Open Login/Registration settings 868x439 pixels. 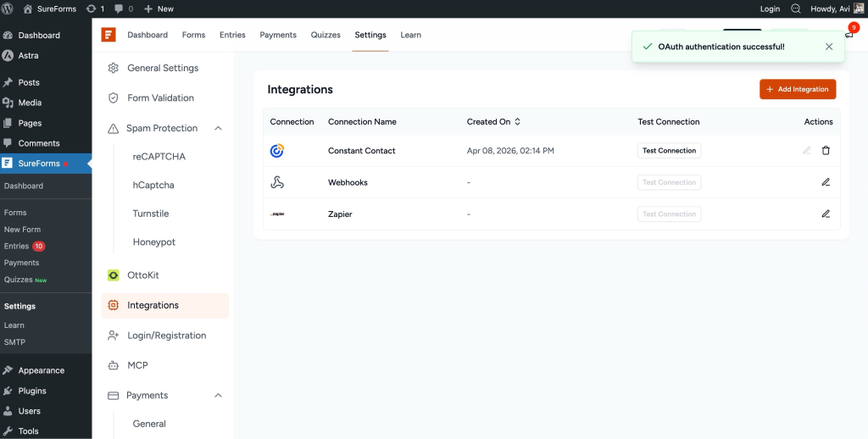pos(165,336)
